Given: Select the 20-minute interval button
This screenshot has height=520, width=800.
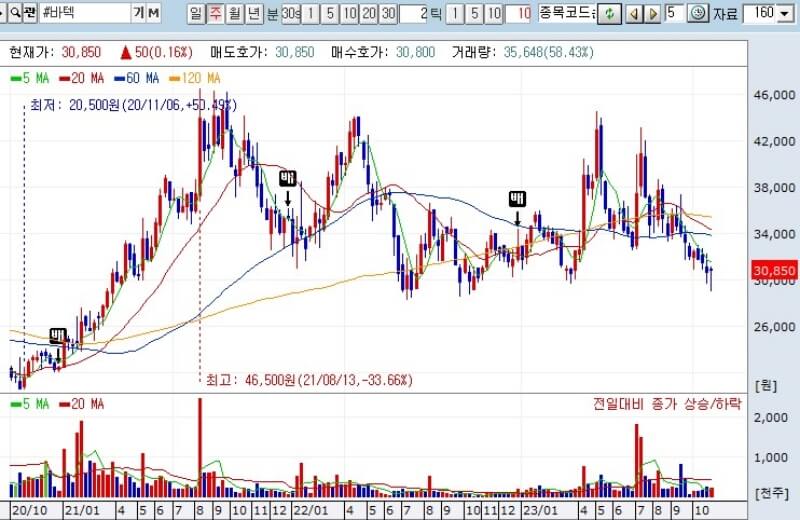Looking at the screenshot, I should [369, 13].
